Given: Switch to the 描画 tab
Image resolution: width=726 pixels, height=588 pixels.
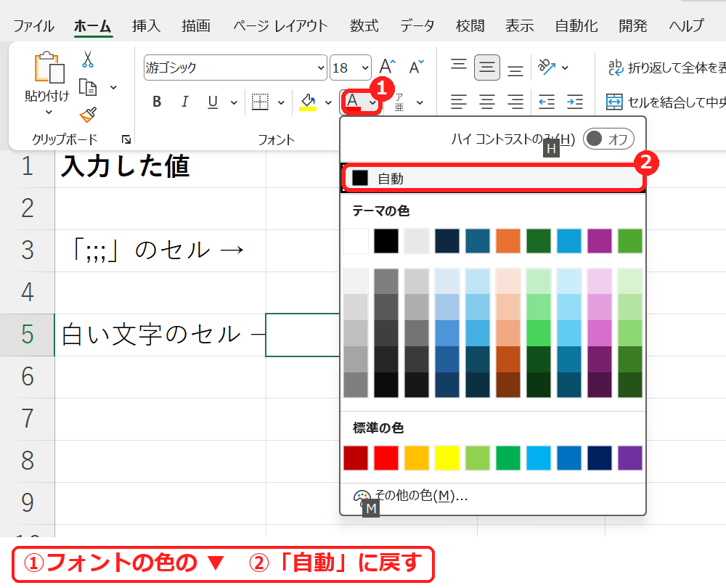Looking at the screenshot, I should 196,25.
